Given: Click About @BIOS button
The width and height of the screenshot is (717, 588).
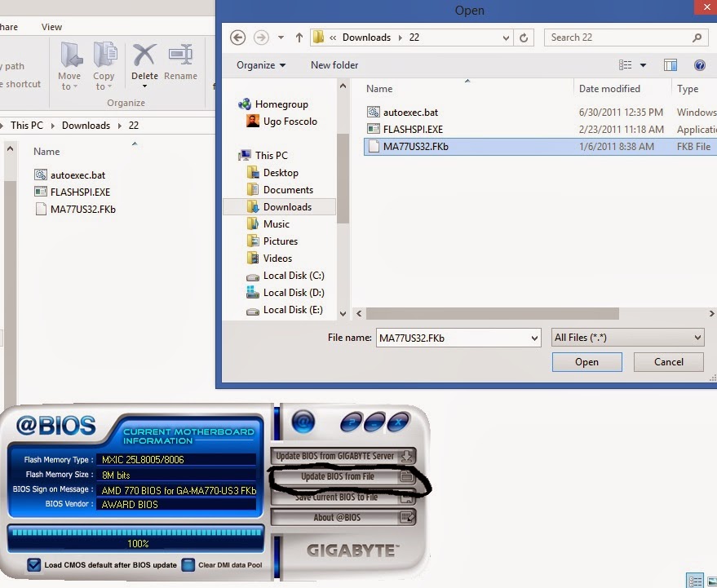Looking at the screenshot, I should coord(343,518).
